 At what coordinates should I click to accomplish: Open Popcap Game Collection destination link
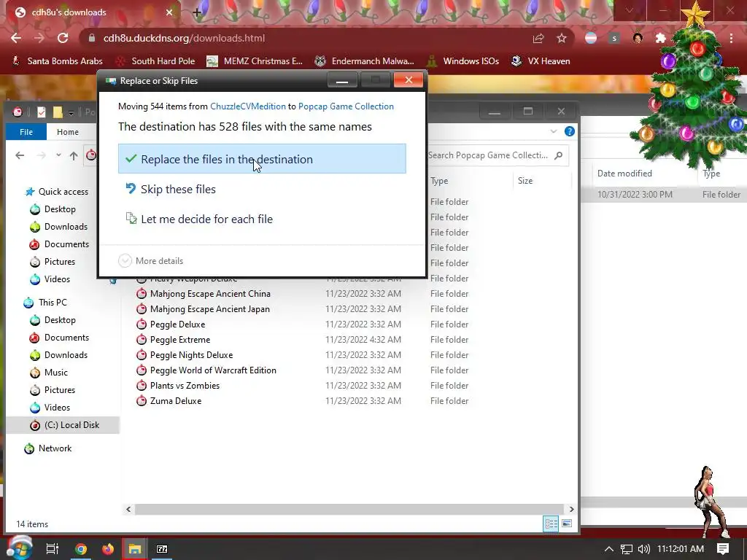pos(346,106)
